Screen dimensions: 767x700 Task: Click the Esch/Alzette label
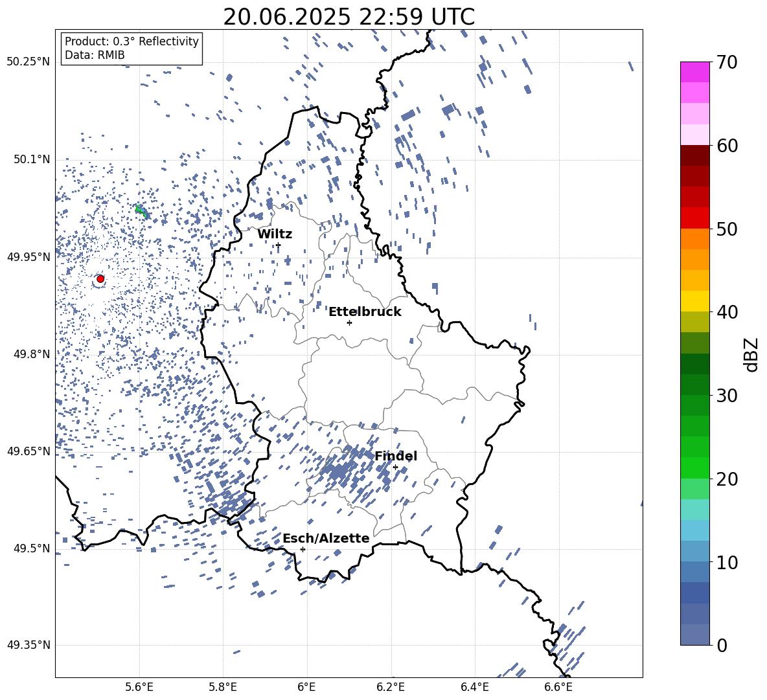pyautogui.click(x=326, y=538)
